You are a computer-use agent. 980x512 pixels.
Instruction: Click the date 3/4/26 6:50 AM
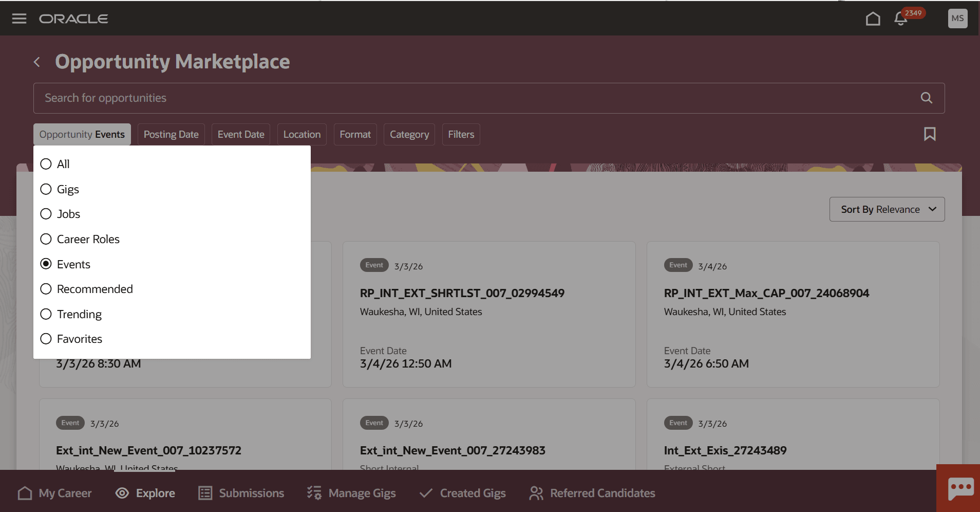point(706,363)
